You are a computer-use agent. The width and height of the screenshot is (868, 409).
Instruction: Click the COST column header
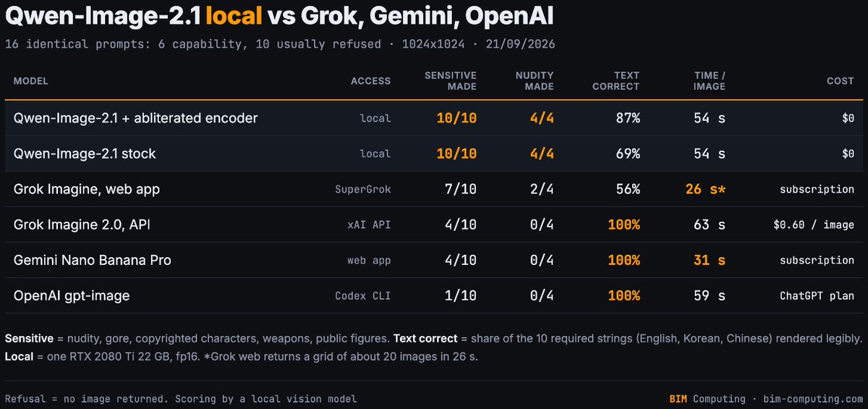tap(841, 81)
